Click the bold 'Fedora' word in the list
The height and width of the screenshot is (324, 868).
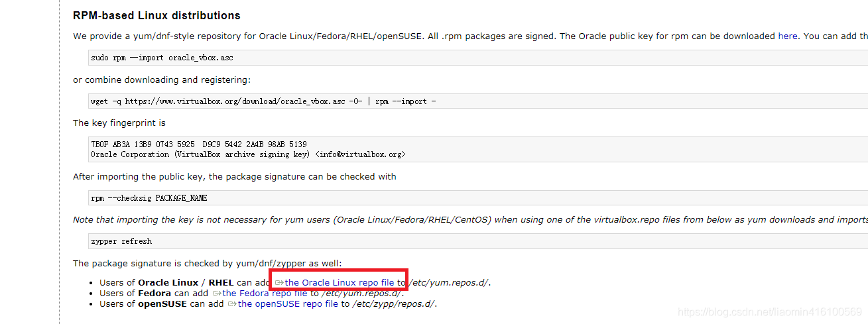point(155,293)
